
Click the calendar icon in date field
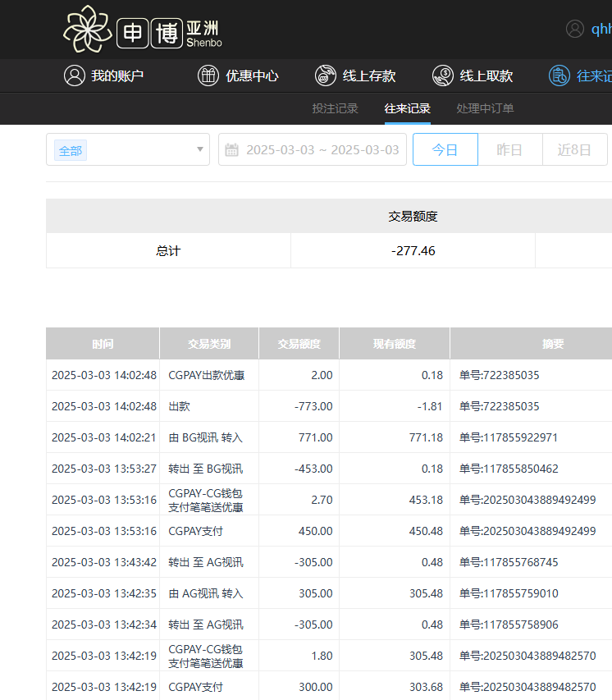(232, 150)
